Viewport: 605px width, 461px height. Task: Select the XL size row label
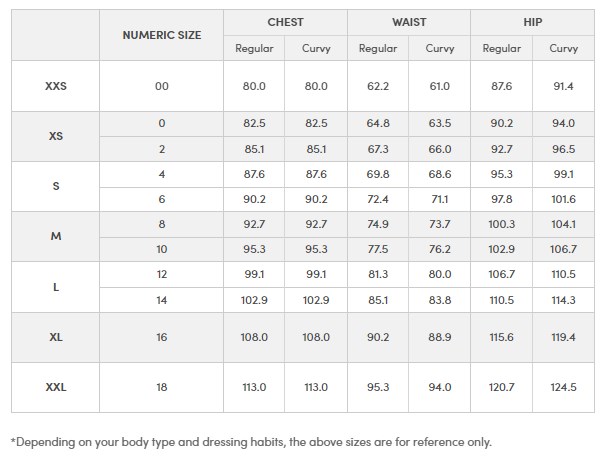tap(56, 337)
